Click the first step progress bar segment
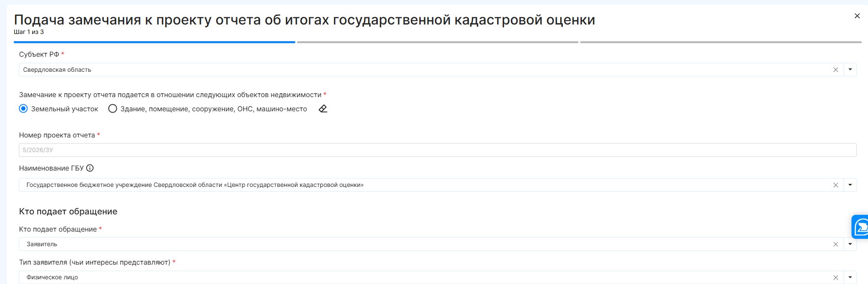 tap(155, 42)
